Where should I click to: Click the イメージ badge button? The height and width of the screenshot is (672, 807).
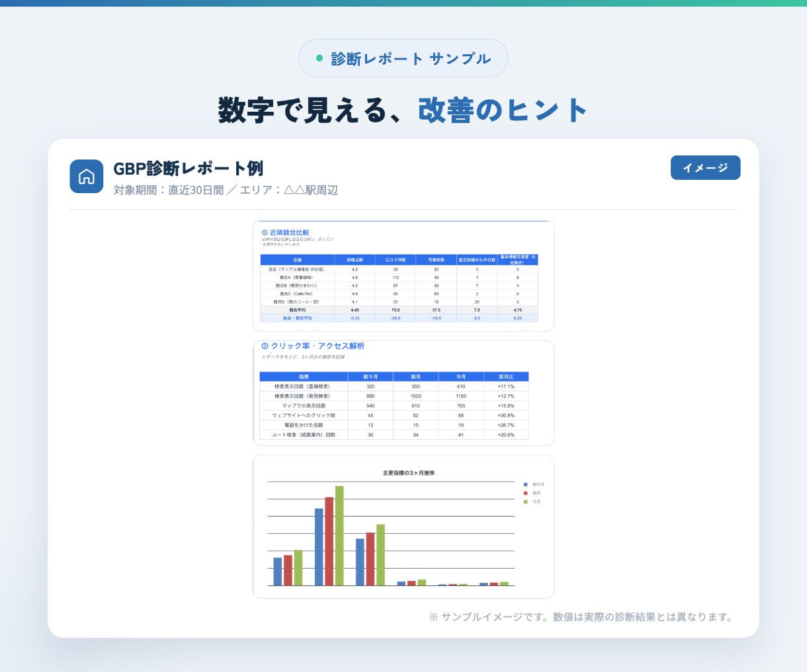(x=705, y=168)
